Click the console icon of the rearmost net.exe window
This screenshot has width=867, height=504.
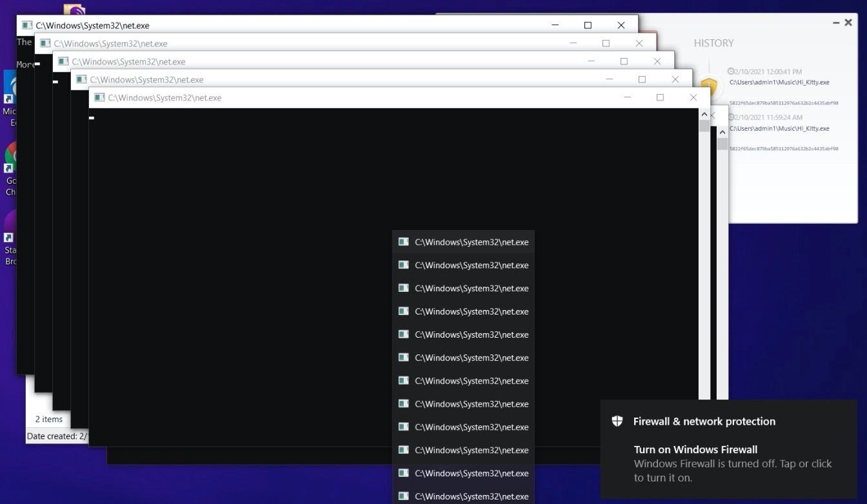[27, 25]
